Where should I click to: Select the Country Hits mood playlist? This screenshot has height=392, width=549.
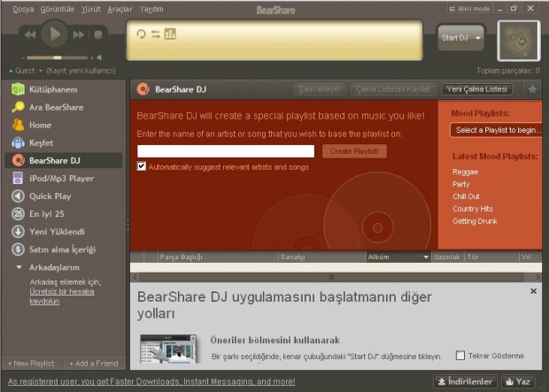pyautogui.click(x=473, y=209)
